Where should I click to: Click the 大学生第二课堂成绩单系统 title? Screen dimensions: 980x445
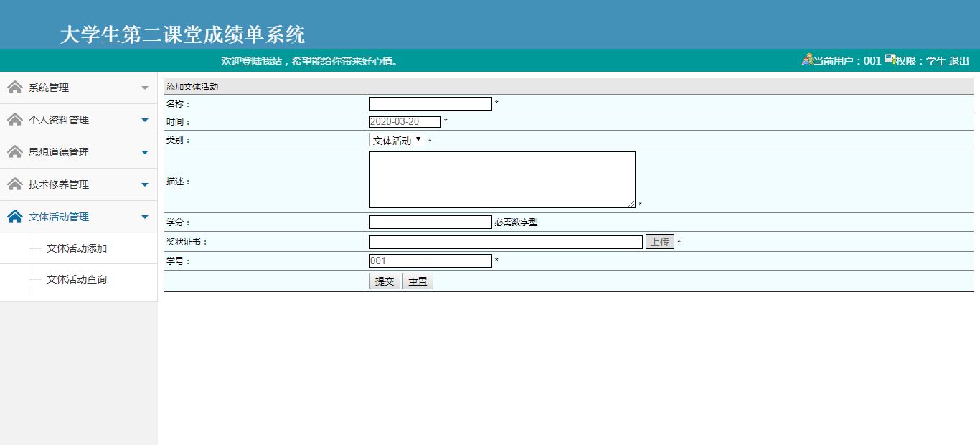pos(182,34)
